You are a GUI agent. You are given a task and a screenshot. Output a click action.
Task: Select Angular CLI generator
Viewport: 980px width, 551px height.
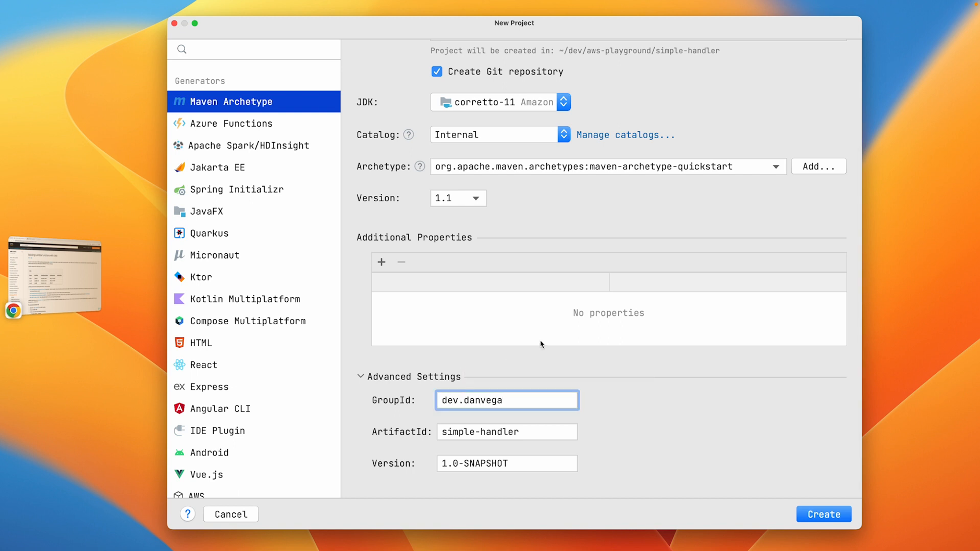220,408
